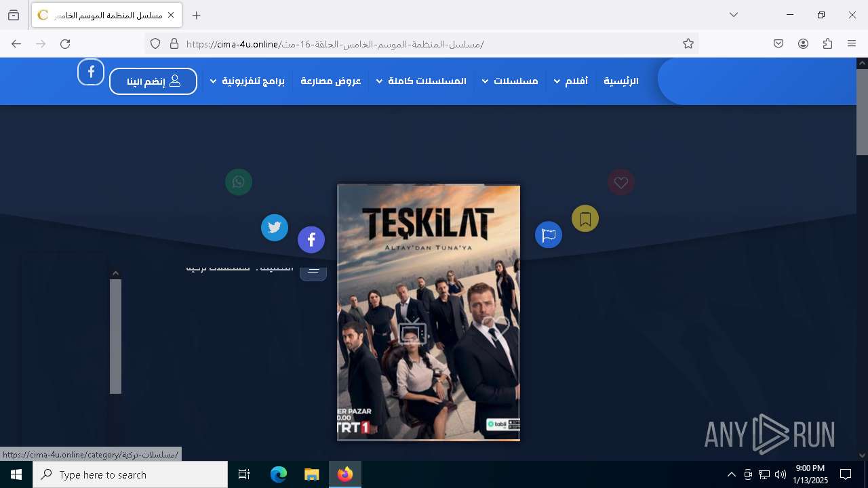Click the Facebook icon in site header
868x488 pixels.
coord(91,72)
